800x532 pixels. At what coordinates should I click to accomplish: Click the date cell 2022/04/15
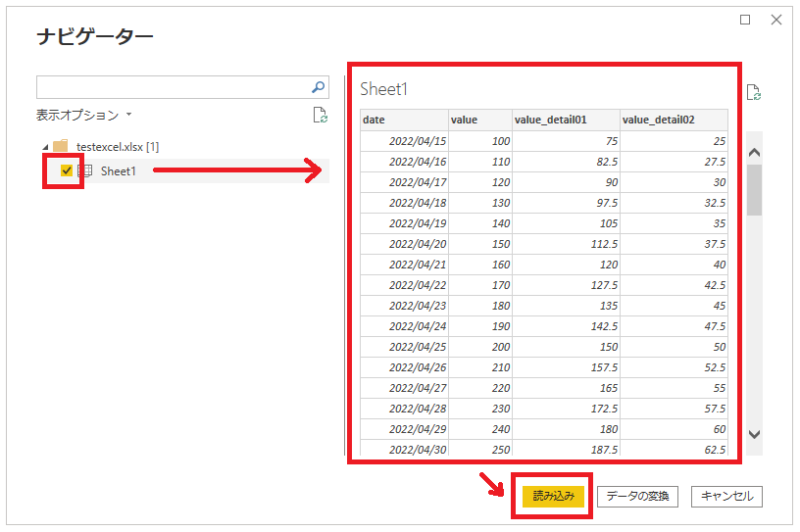[404, 141]
